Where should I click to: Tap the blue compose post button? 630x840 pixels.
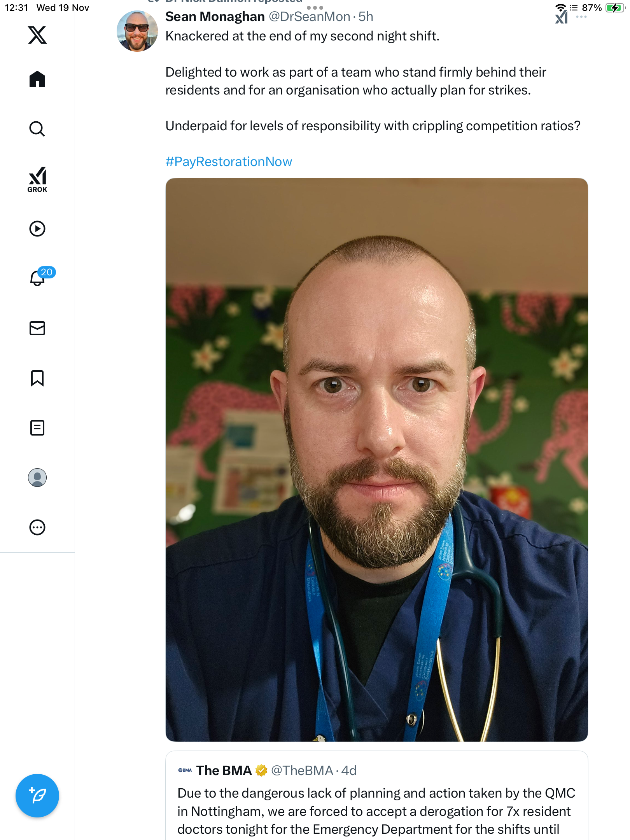coord(37,796)
